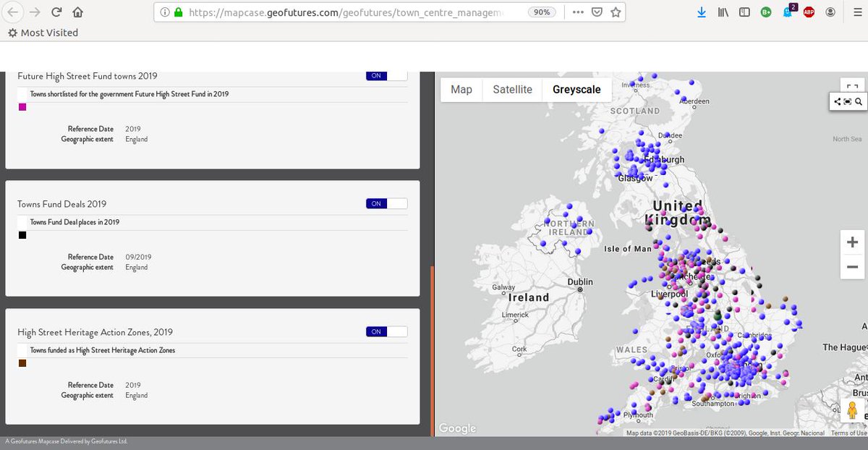Image resolution: width=868 pixels, height=450 pixels.
Task: Toggle fullscreen view of the map
Action: point(852,87)
